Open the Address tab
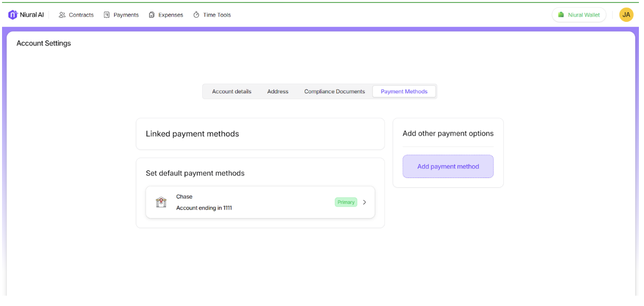The height and width of the screenshot is (306, 644). tap(278, 92)
